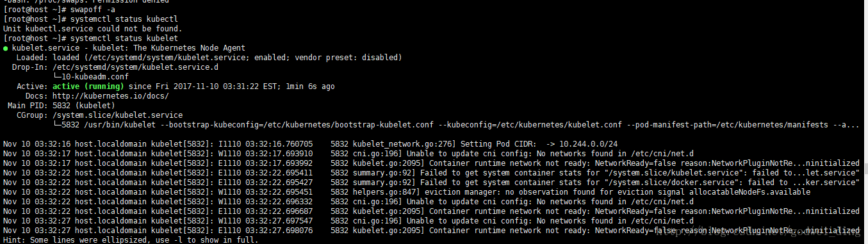Click the 'Hint: Some lines were ellipsized' message
Image resolution: width=868 pixels, height=244 pixels.
[x=131, y=240]
